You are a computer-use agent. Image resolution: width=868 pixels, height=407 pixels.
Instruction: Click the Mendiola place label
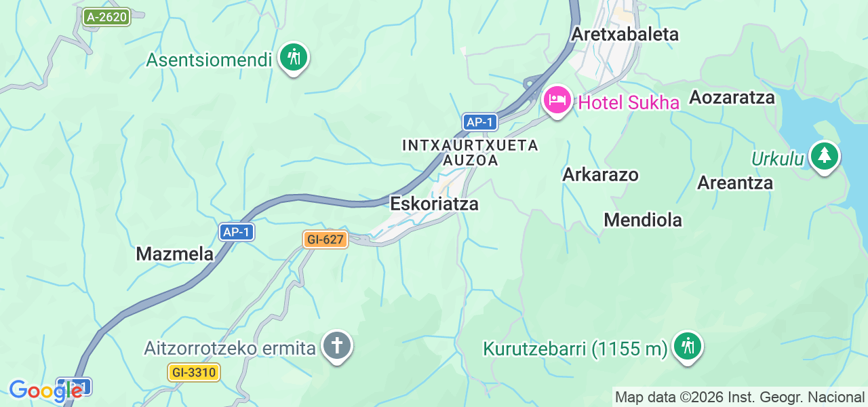tap(643, 220)
